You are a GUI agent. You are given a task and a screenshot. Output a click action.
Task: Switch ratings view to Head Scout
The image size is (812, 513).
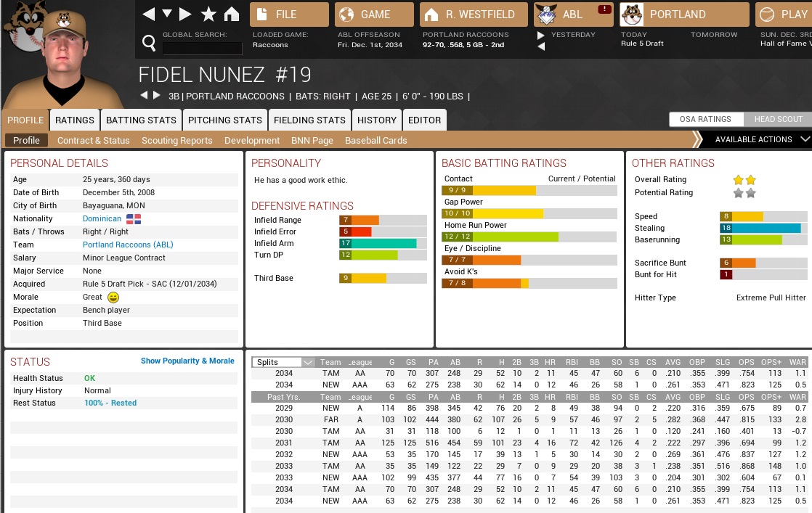778,120
